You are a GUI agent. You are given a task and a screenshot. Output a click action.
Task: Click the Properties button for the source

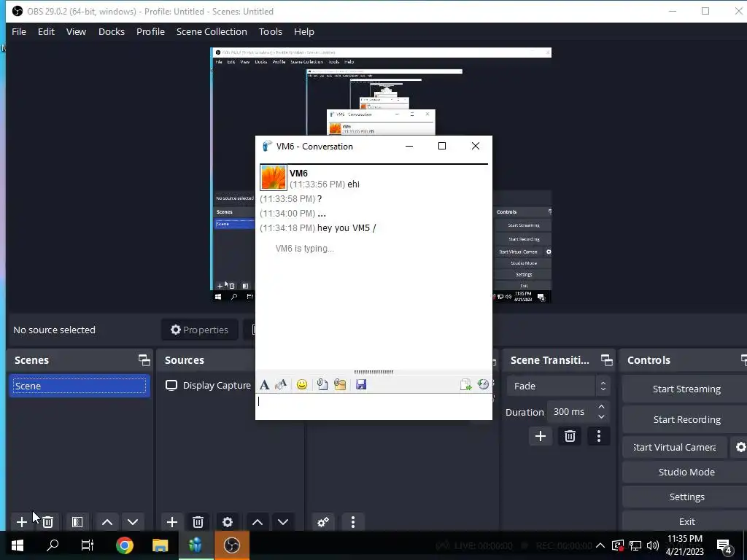pos(200,330)
